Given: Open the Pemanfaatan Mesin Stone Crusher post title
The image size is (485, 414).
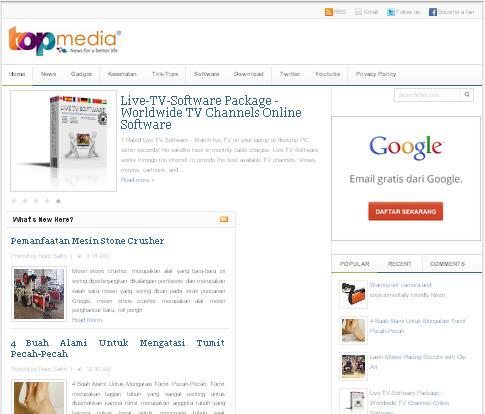Looking at the screenshot, I should pos(87,241).
